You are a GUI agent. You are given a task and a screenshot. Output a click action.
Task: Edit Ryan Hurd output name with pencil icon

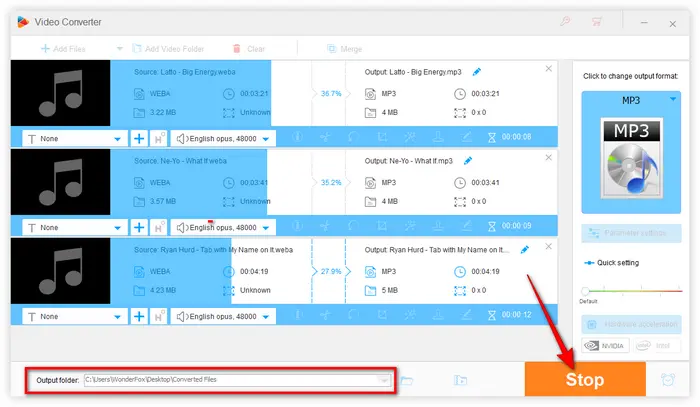525,250
